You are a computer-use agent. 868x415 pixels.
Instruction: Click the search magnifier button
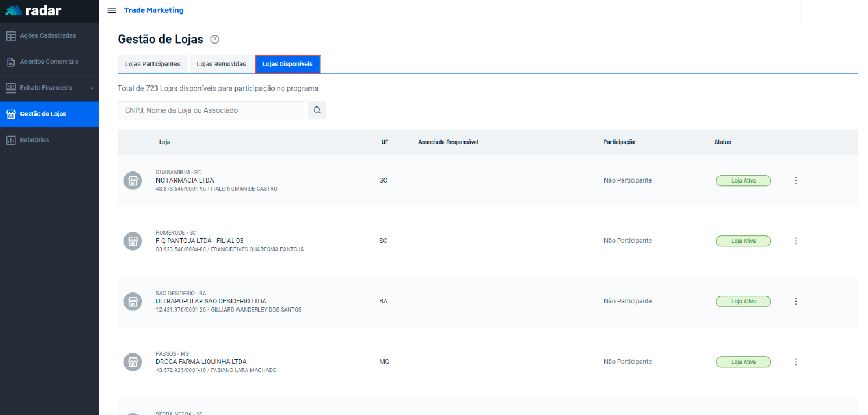[317, 110]
